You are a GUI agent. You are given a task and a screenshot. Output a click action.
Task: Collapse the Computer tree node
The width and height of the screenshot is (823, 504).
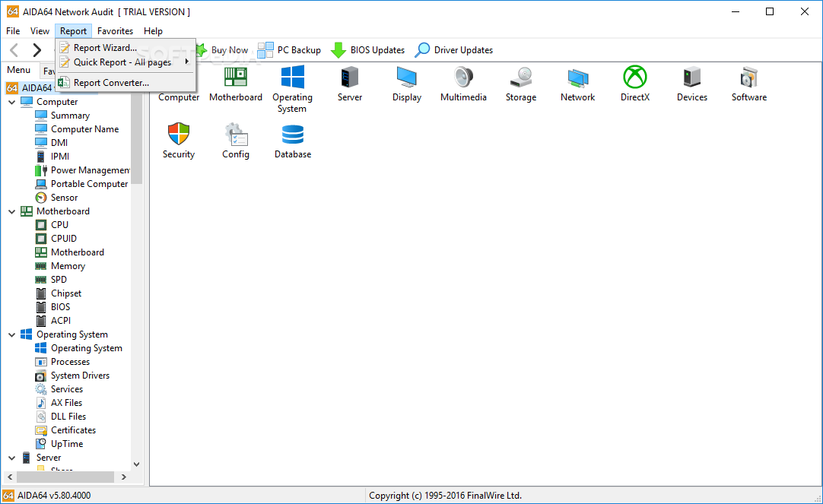(11, 103)
